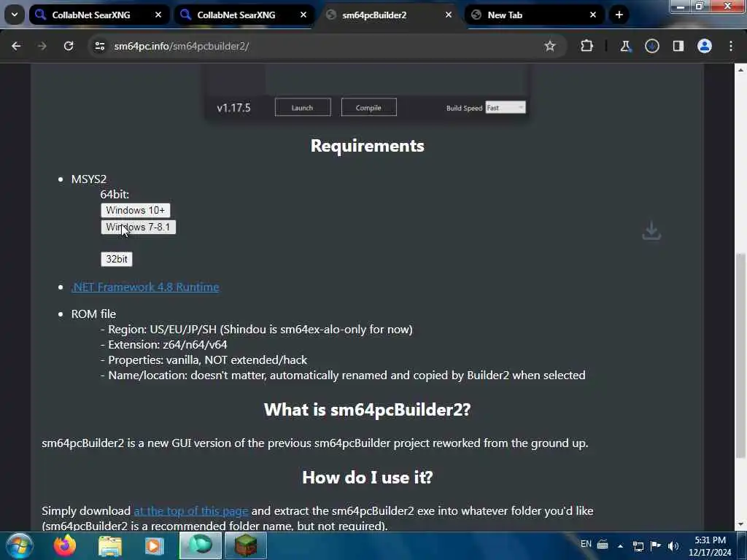Viewport: 747px width, 560px height.
Task: Click the EN language indicator
Action: 586,544
